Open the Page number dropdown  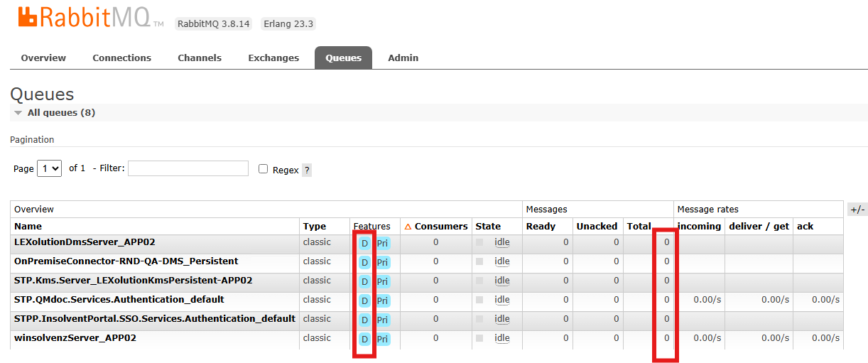click(x=49, y=168)
